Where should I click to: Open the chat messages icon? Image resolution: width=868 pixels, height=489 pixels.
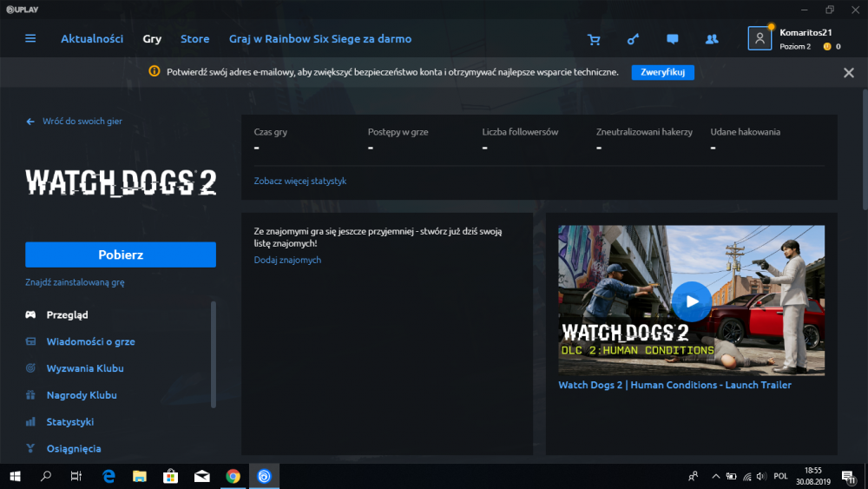pyautogui.click(x=672, y=39)
